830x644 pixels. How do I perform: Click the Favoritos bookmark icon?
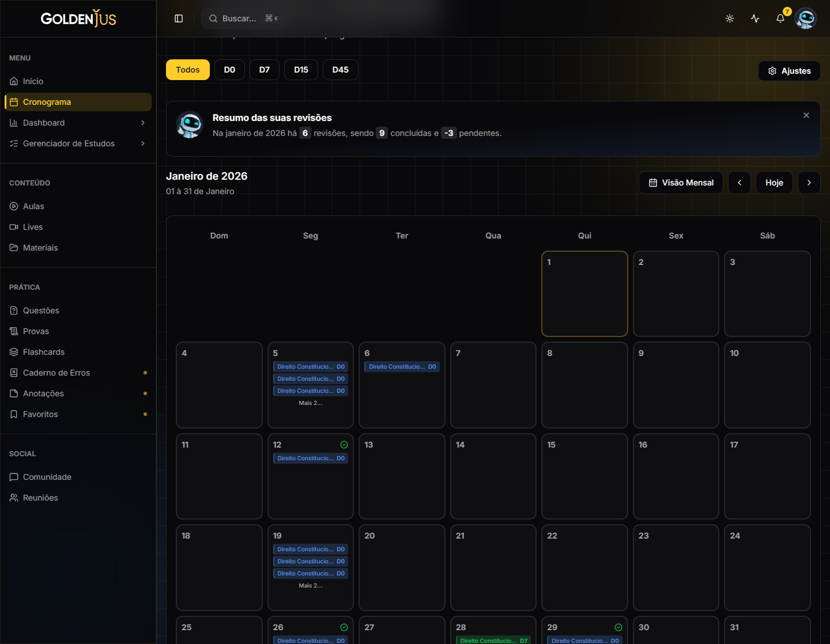14,414
